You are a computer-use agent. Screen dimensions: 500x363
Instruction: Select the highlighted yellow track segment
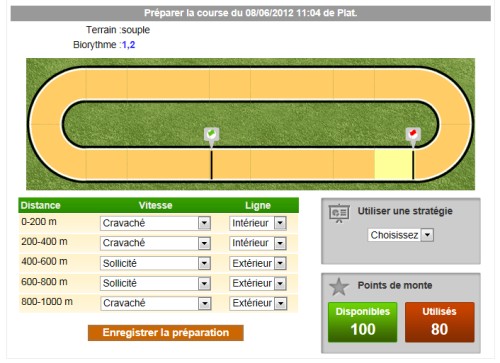coord(393,165)
